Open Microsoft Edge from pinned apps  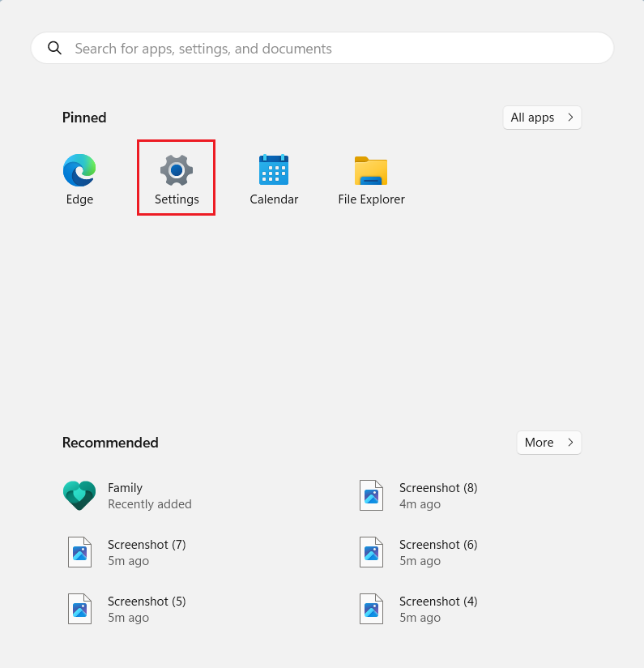click(79, 170)
